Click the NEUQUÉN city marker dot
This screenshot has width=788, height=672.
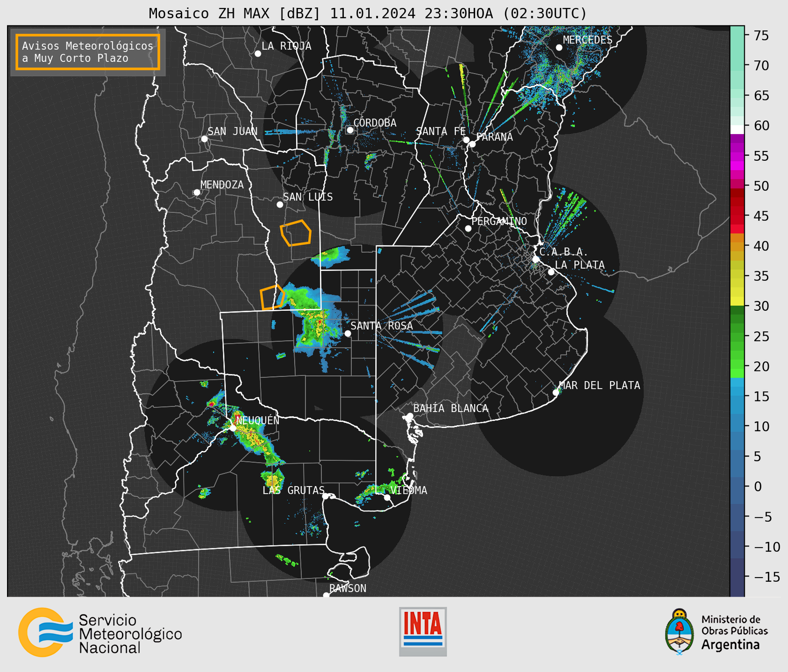(233, 428)
